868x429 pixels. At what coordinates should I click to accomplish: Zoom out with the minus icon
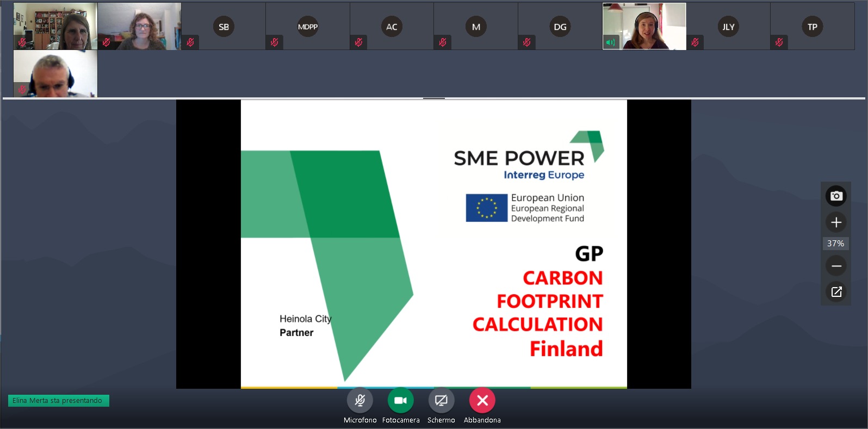[836, 266]
